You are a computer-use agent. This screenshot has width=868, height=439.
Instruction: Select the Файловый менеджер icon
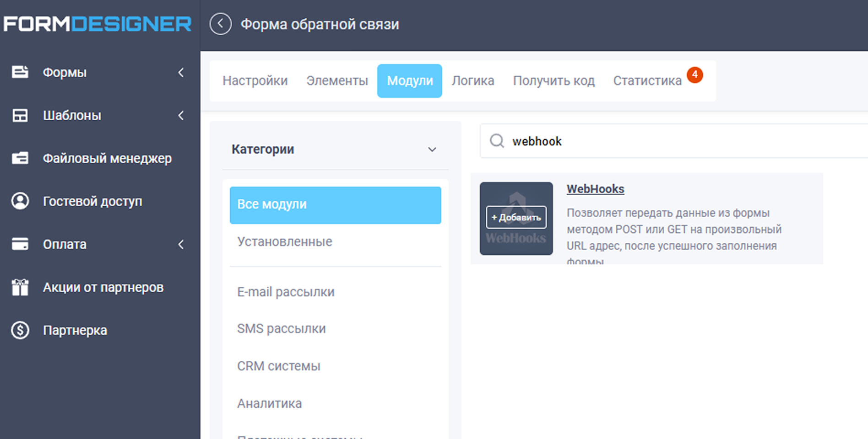(19, 158)
